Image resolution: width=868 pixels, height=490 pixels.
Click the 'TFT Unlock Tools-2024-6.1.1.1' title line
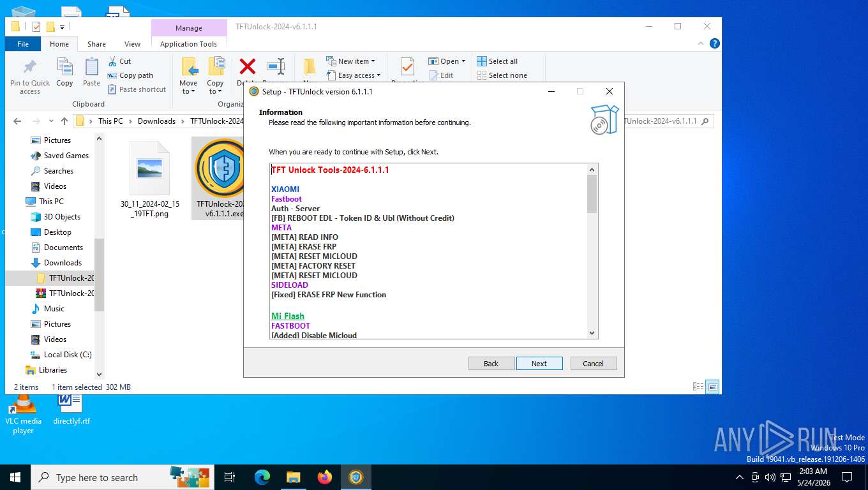click(330, 170)
